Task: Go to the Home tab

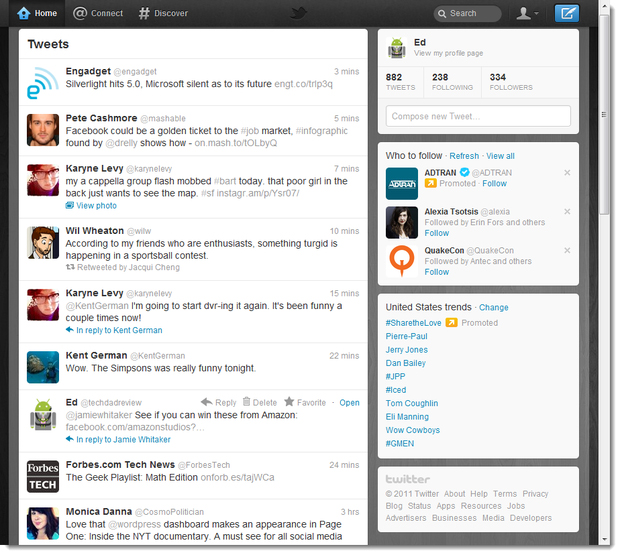Action: pyautogui.click(x=37, y=13)
